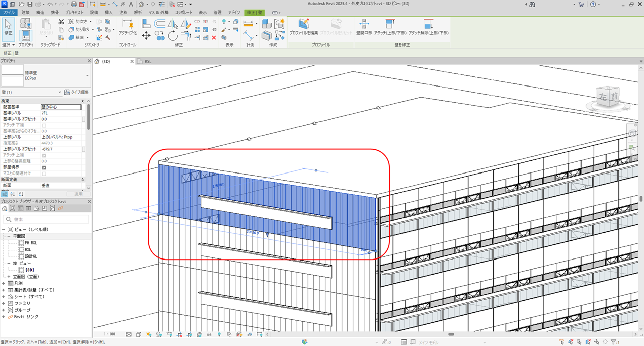
Task: Open the 結合 dropdown arrow
Action: (87, 37)
